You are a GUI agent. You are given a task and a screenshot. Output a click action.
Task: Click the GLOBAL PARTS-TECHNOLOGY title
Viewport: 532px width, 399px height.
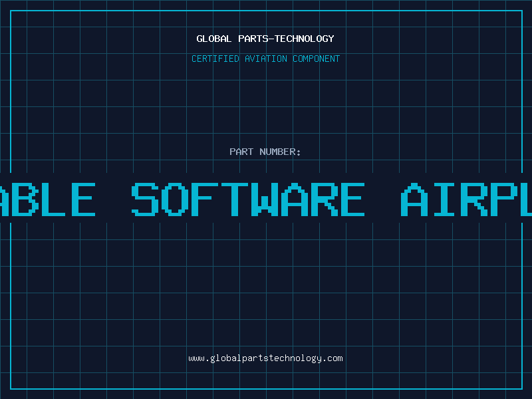(265, 39)
